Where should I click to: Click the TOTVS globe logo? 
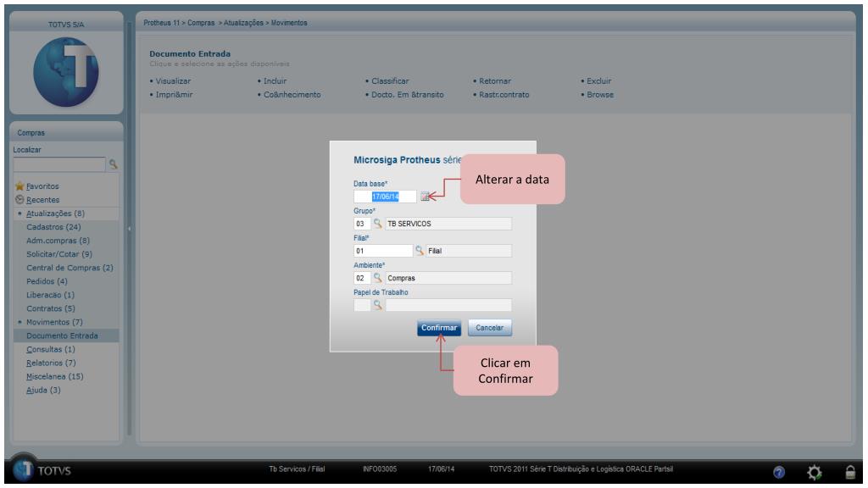click(x=66, y=72)
